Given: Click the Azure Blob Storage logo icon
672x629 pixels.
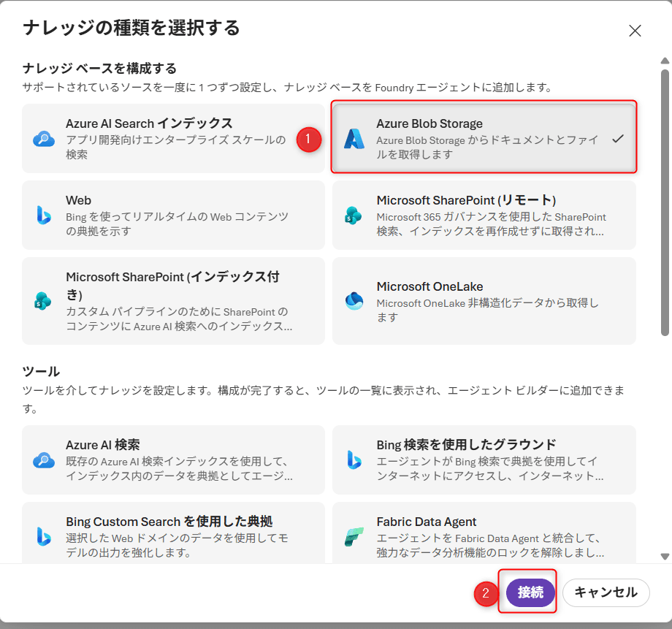Looking at the screenshot, I should pos(354,139).
